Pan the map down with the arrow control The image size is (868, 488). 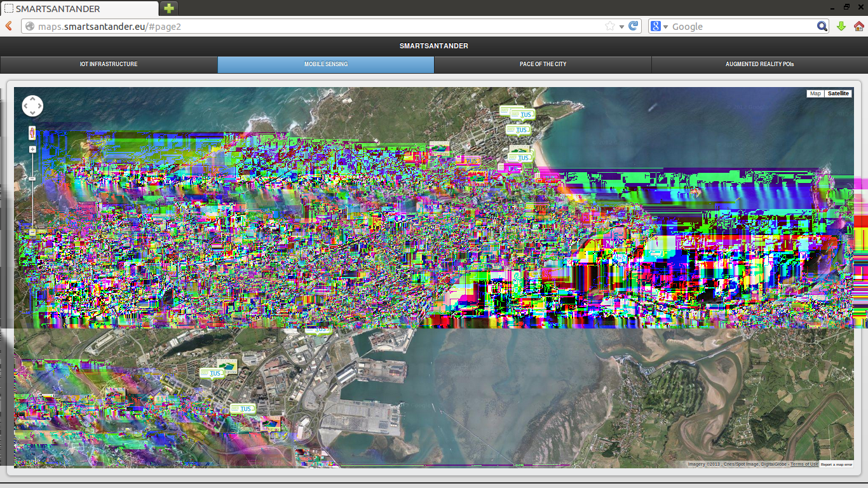pyautogui.click(x=32, y=113)
